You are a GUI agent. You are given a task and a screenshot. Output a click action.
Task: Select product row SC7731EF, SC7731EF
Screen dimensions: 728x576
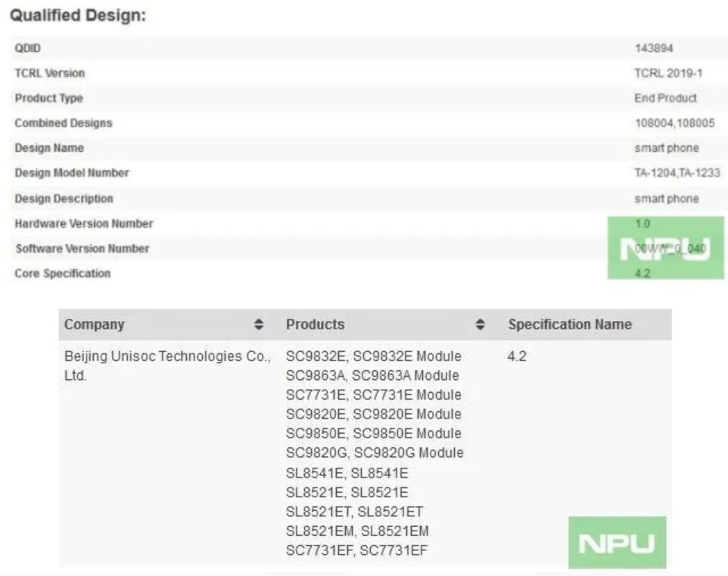tap(356, 550)
